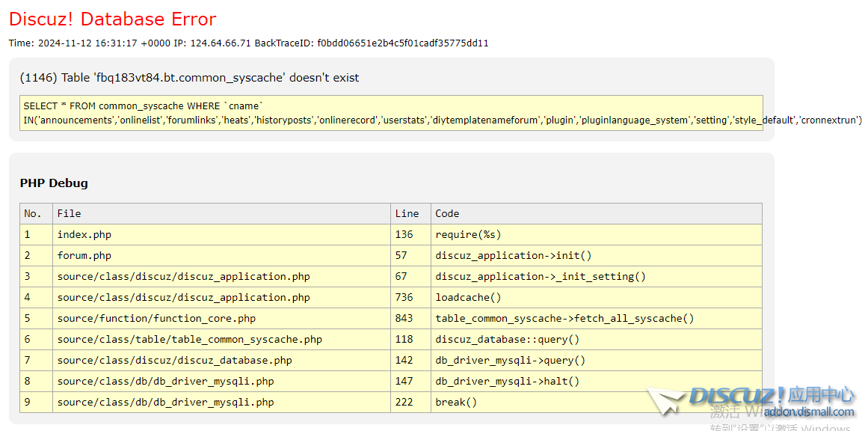Click line number 843 cell
The width and height of the screenshot is (868, 431).
click(x=404, y=319)
